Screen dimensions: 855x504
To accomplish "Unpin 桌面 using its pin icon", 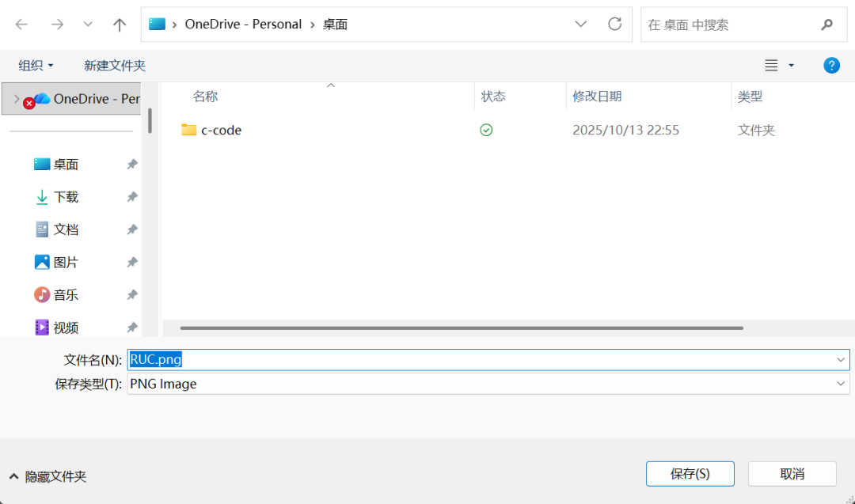I will (132, 165).
